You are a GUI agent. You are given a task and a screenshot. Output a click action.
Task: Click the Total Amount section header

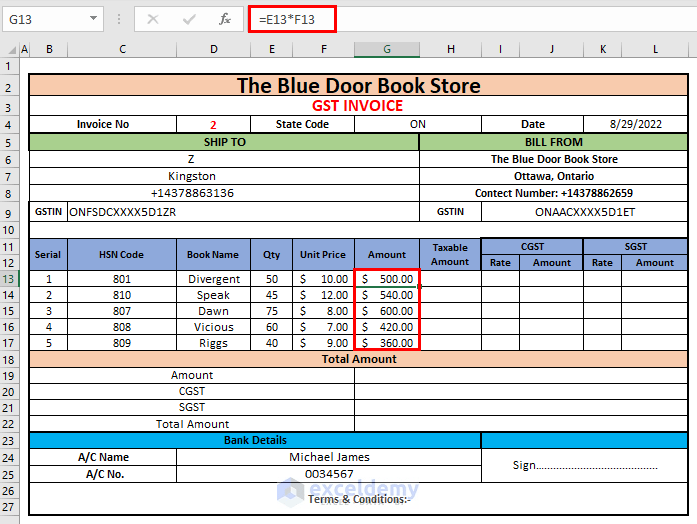point(358,359)
